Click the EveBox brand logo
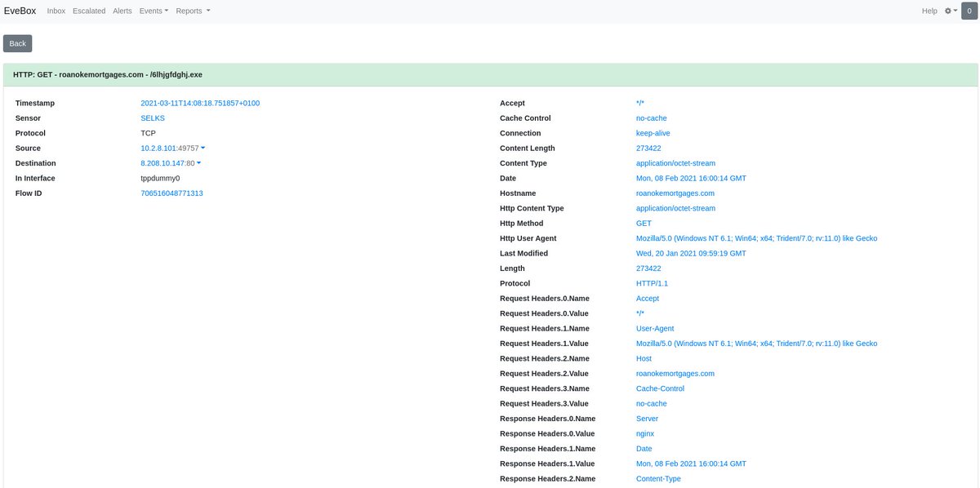 (20, 11)
